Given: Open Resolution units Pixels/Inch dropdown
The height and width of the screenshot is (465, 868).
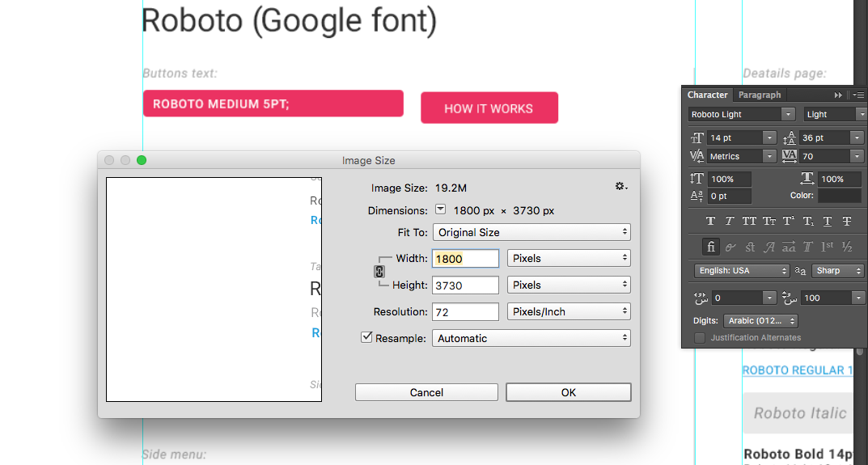Looking at the screenshot, I should [x=569, y=311].
